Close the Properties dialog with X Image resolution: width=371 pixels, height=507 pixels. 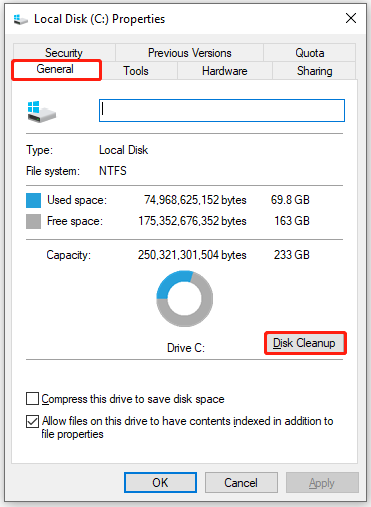pos(351,18)
